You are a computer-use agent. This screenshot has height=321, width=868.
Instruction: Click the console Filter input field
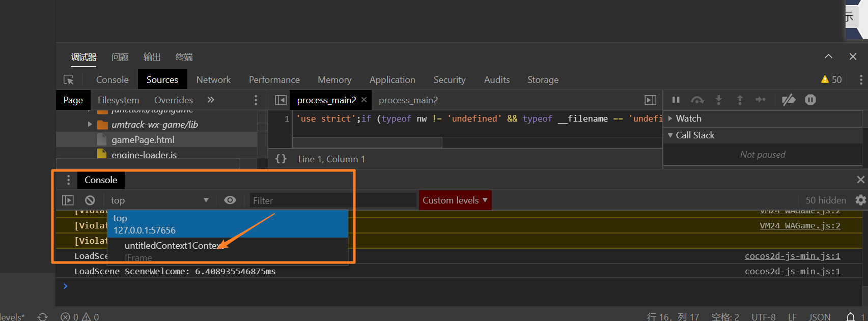(x=332, y=200)
